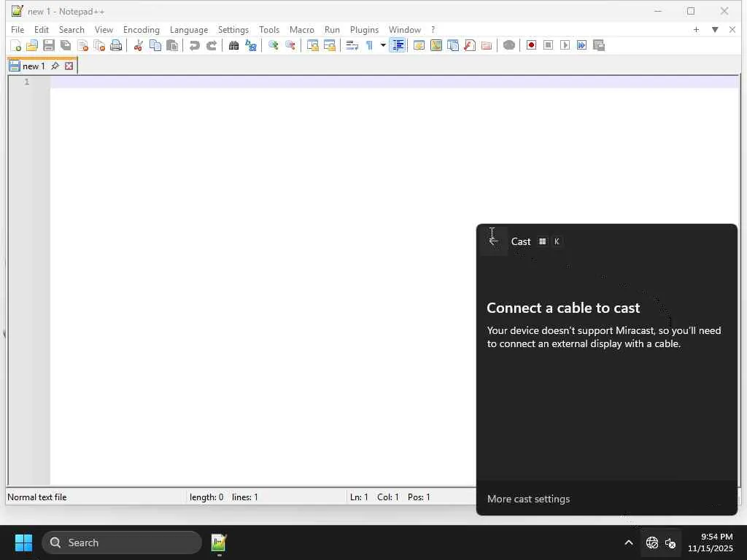Open the Document List icon
Screen dimensions: 747x560
pos(452,45)
